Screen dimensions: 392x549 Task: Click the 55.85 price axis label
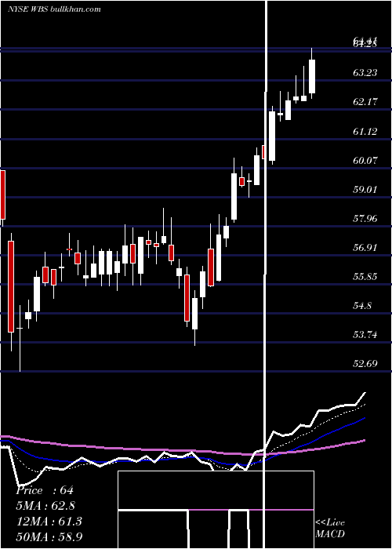[365, 277]
